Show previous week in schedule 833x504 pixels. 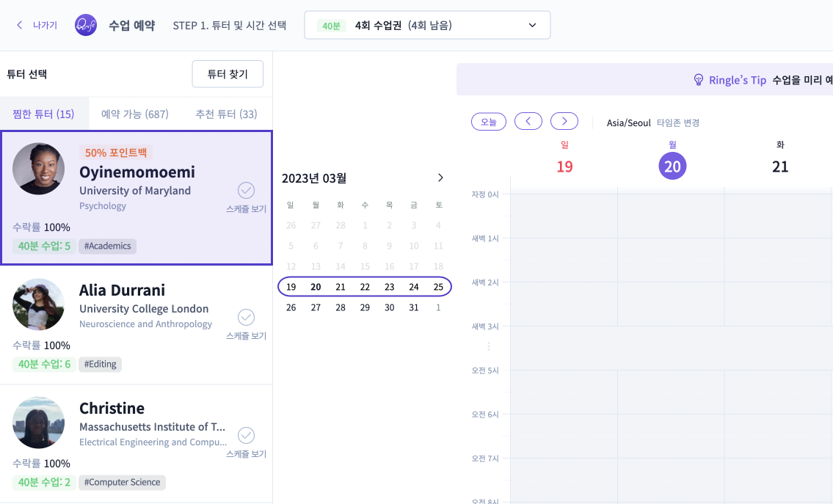(528, 122)
